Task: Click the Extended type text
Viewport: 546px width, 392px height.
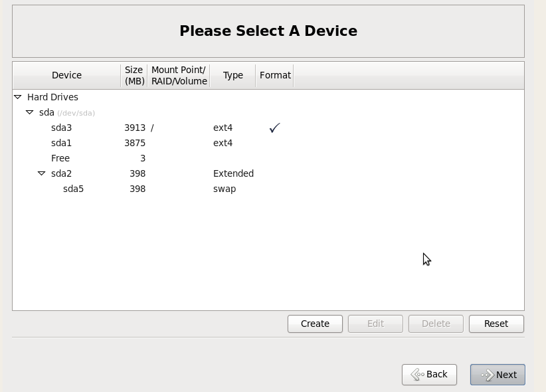Action: [x=233, y=173]
